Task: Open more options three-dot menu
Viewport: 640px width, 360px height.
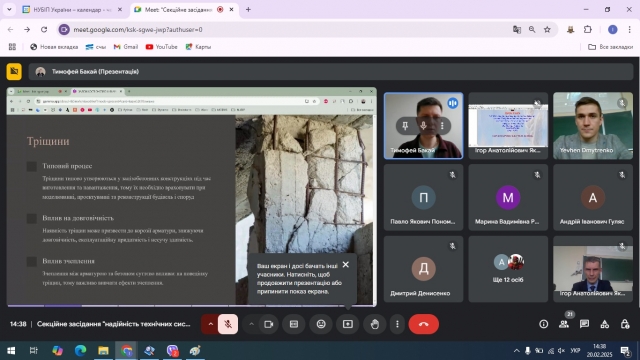Action: [397, 324]
